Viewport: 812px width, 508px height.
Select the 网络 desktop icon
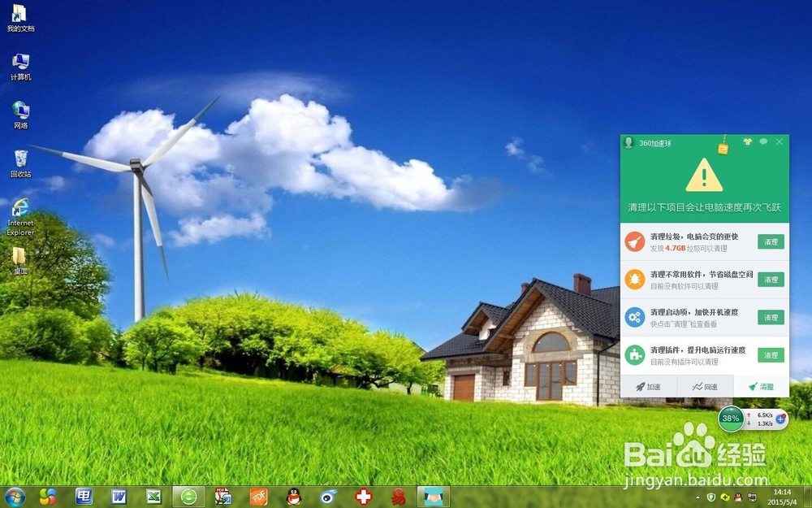pos(20,115)
